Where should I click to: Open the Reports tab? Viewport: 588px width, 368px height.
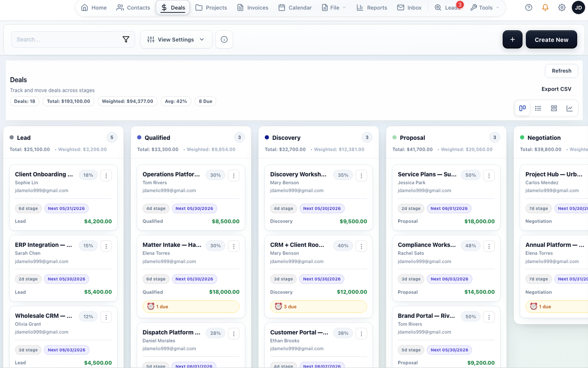click(x=372, y=8)
